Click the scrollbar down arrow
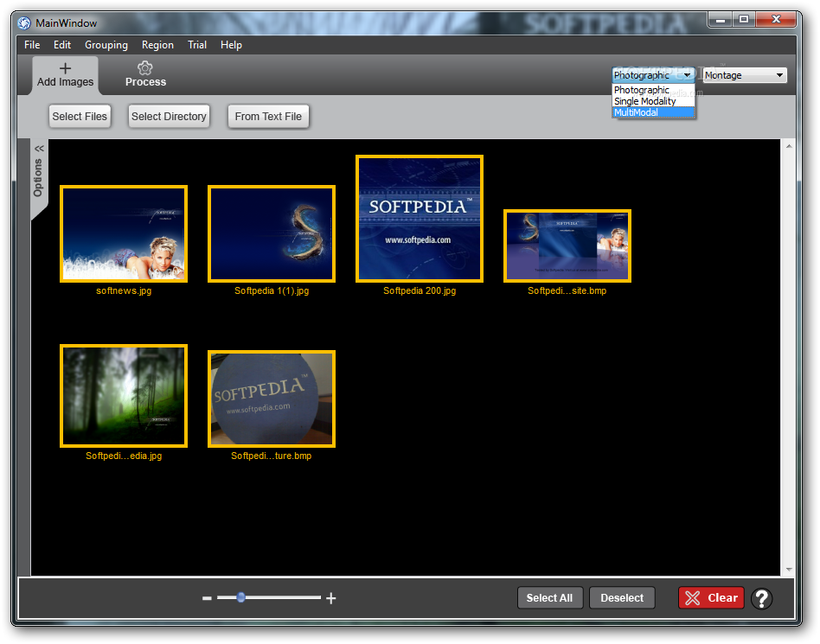820x644 pixels. click(x=789, y=570)
